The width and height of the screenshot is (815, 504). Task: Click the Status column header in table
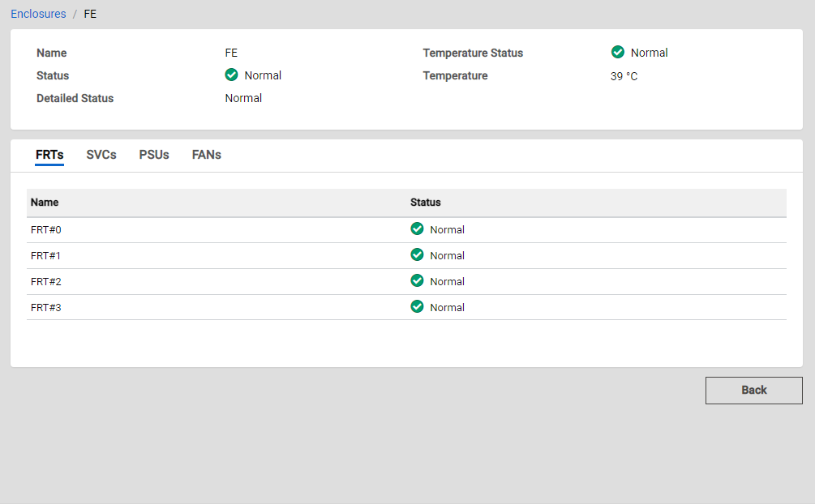coord(425,203)
